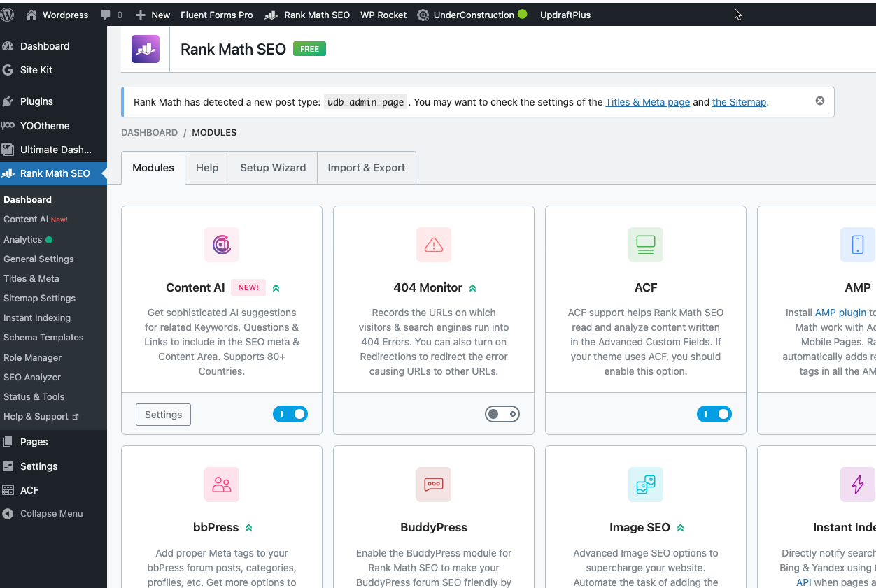Switch to the Help tab
This screenshot has width=876, height=588.
[207, 168]
